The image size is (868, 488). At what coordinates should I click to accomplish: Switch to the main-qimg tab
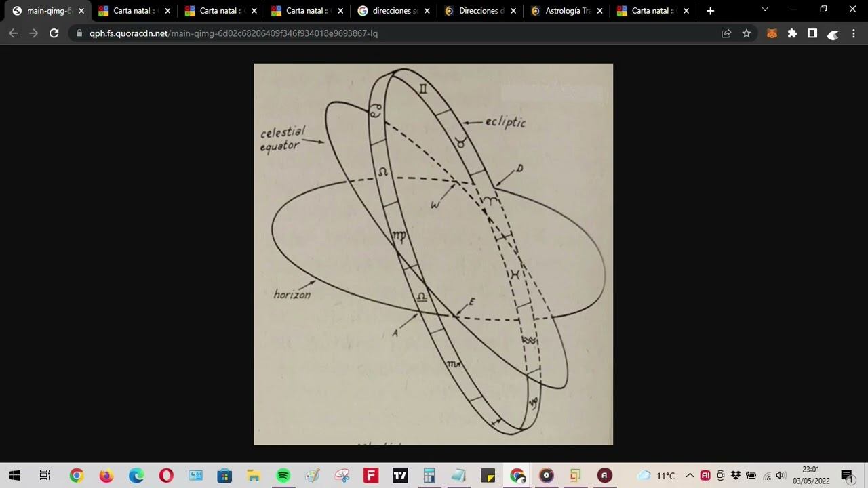46,11
